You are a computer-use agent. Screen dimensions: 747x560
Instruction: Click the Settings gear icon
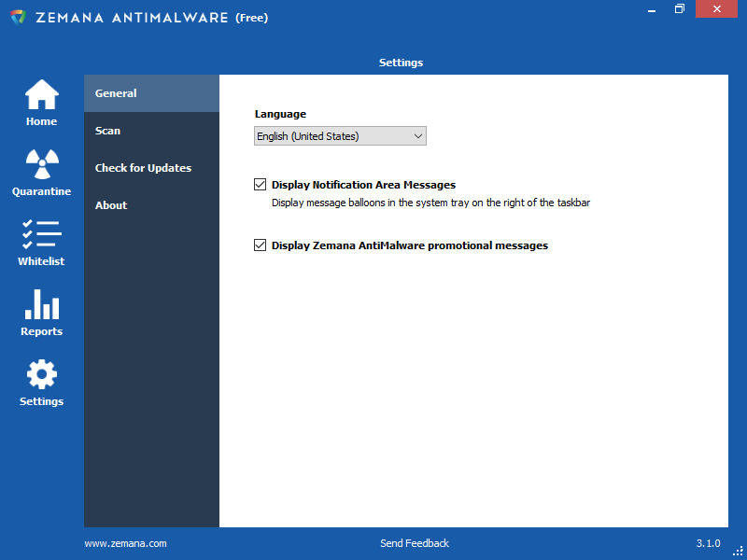(41, 380)
